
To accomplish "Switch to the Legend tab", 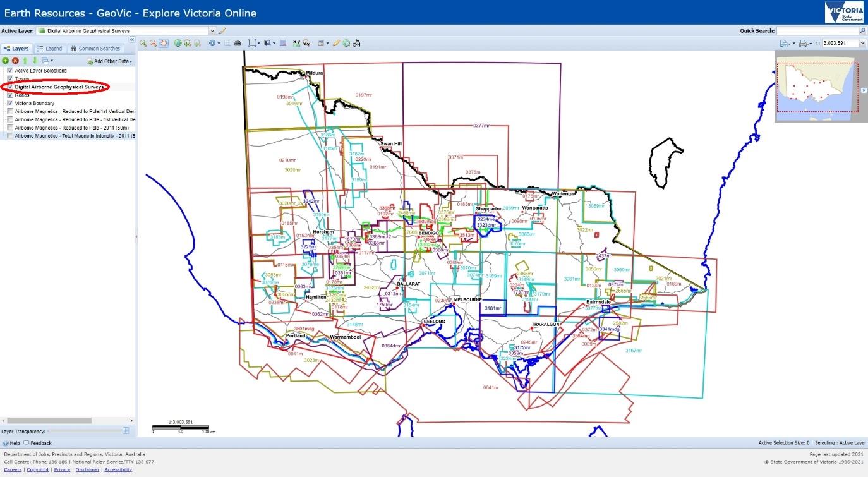I will [x=49, y=49].
